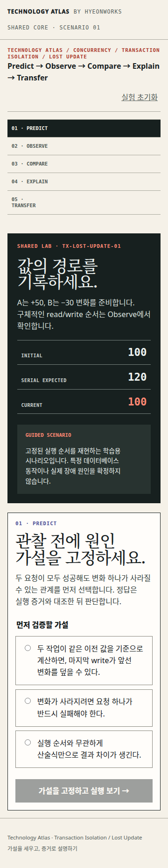
Task: Select hypothesis about last write overwriting change
Action: [84, 660]
